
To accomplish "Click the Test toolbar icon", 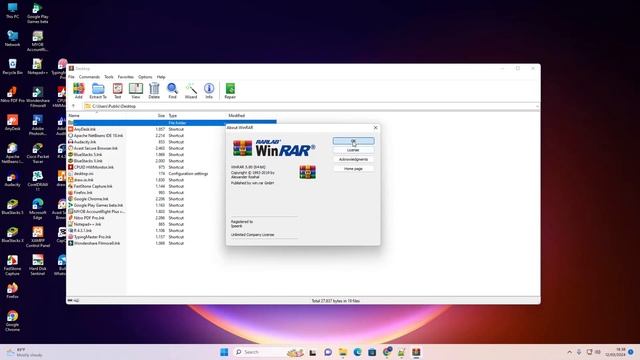I will coord(118,91).
